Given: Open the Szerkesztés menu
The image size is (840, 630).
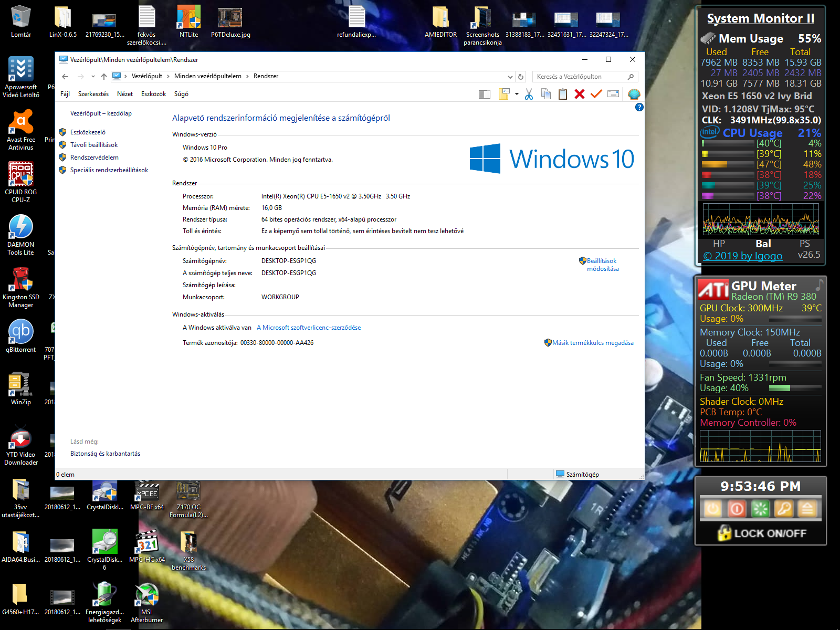Looking at the screenshot, I should point(93,94).
